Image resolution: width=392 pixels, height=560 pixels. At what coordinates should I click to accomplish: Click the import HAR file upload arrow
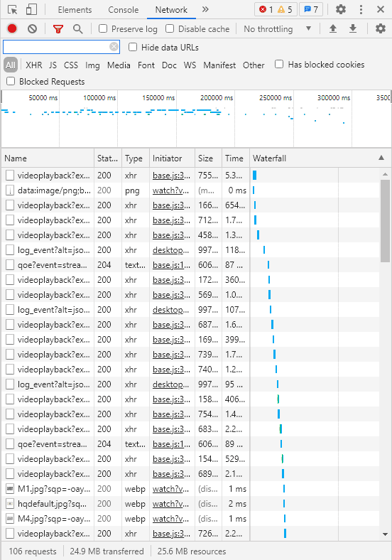(333, 28)
